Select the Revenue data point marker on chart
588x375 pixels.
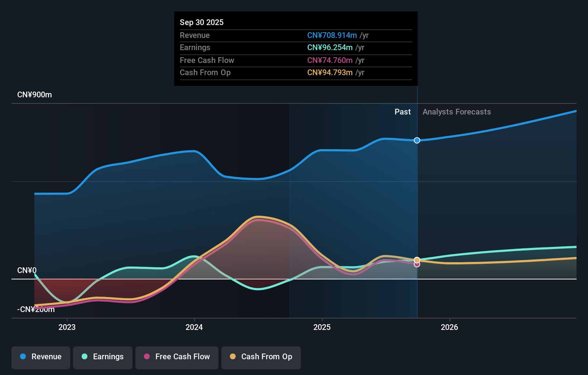417,140
